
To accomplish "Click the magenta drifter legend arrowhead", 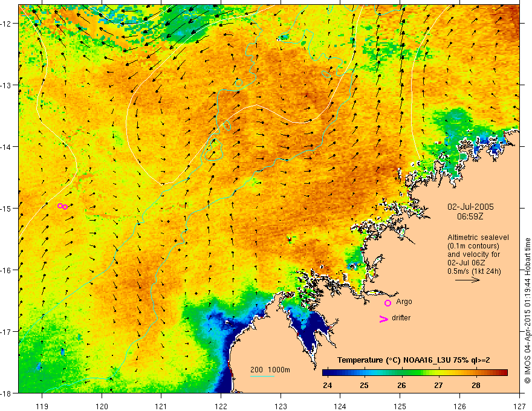I will coord(383,319).
